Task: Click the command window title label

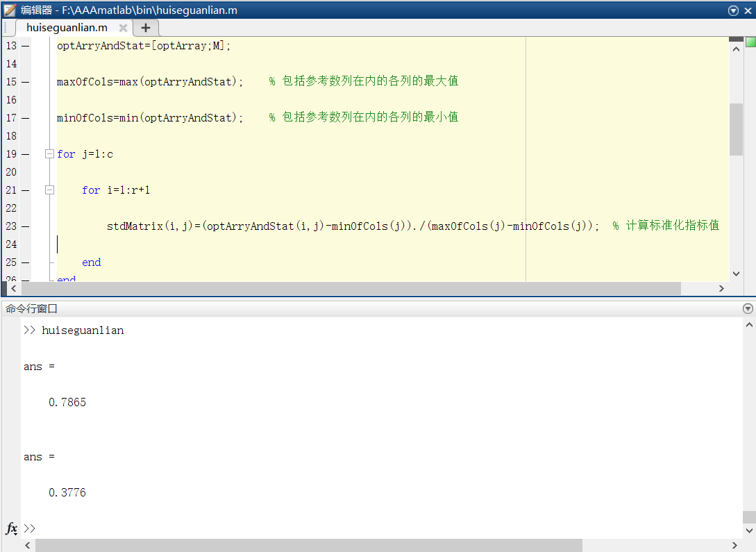Action: tap(32, 309)
